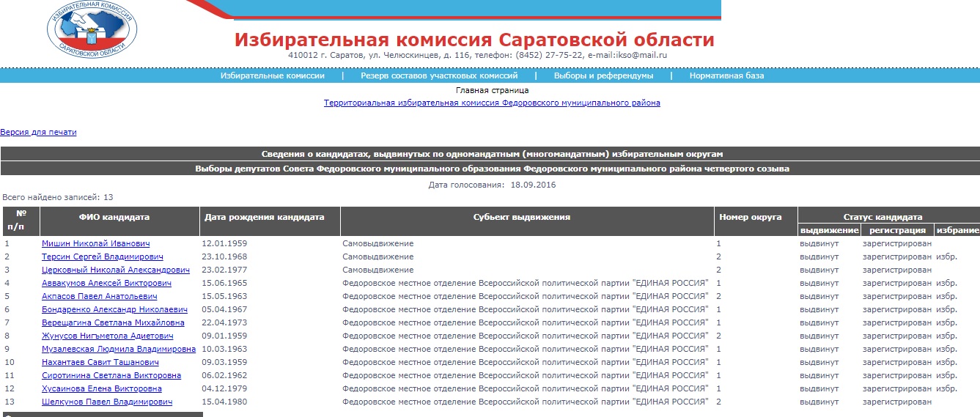Open candidate Нахантаев Савит Ташанович
This screenshot has width=980, height=417.
coord(100,363)
